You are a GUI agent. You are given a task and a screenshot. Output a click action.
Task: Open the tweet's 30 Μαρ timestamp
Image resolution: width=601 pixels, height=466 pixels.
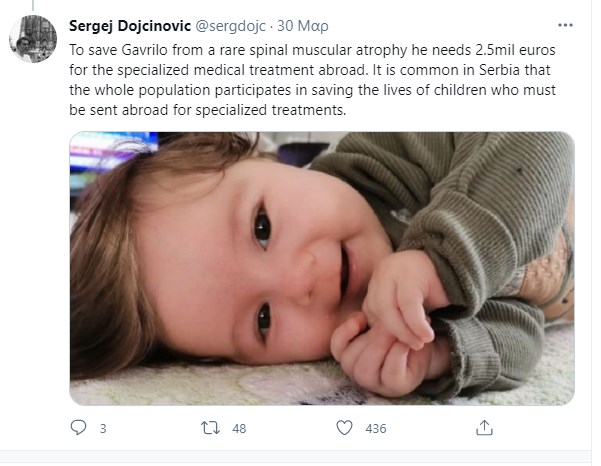tap(297, 24)
